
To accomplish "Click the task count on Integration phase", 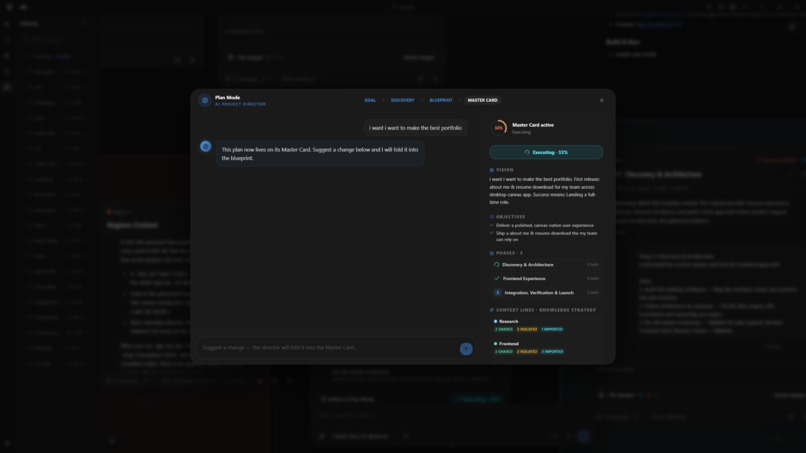I will pyautogui.click(x=593, y=293).
